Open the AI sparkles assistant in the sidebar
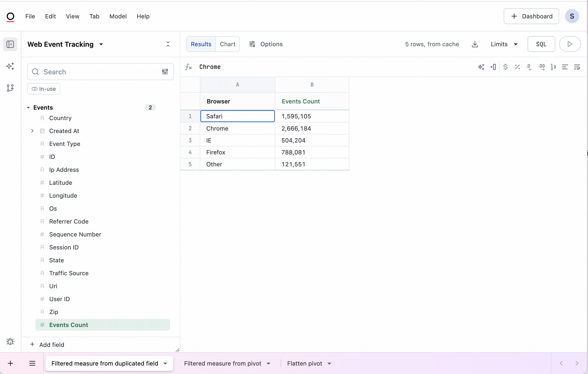588x374 pixels. 10,66
